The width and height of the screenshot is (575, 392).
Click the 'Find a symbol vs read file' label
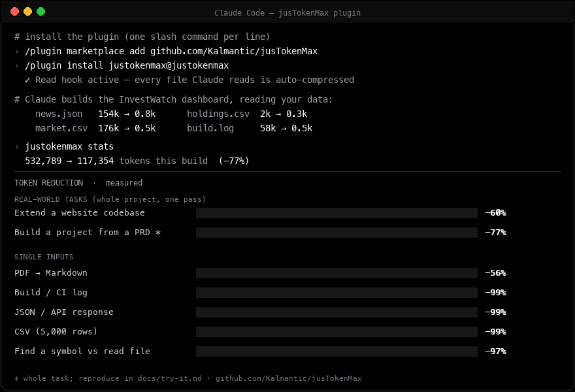[82, 351]
